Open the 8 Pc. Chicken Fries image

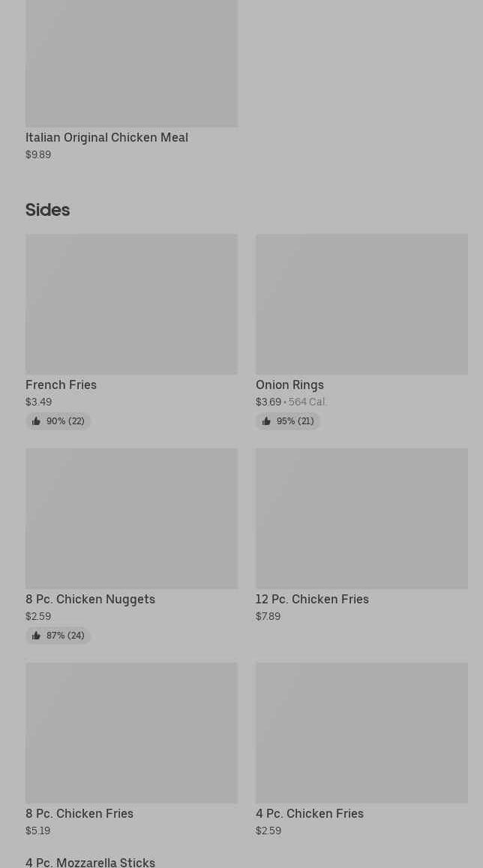(x=131, y=732)
